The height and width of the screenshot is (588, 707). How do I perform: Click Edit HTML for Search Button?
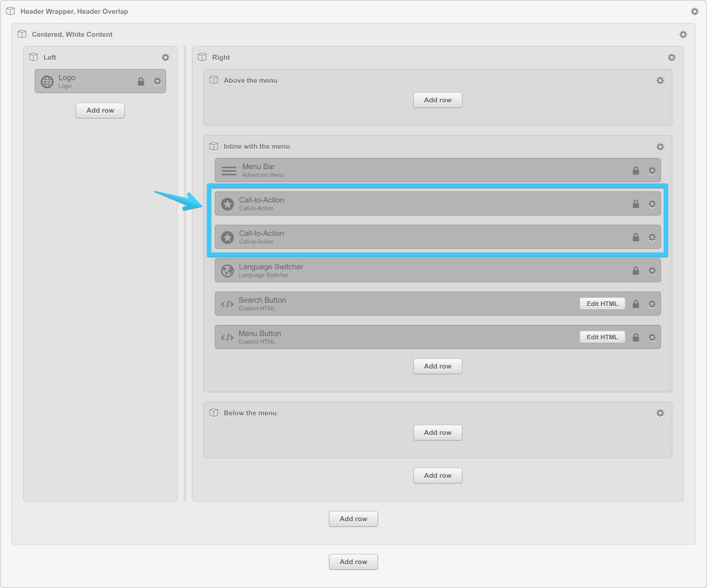tap(602, 304)
